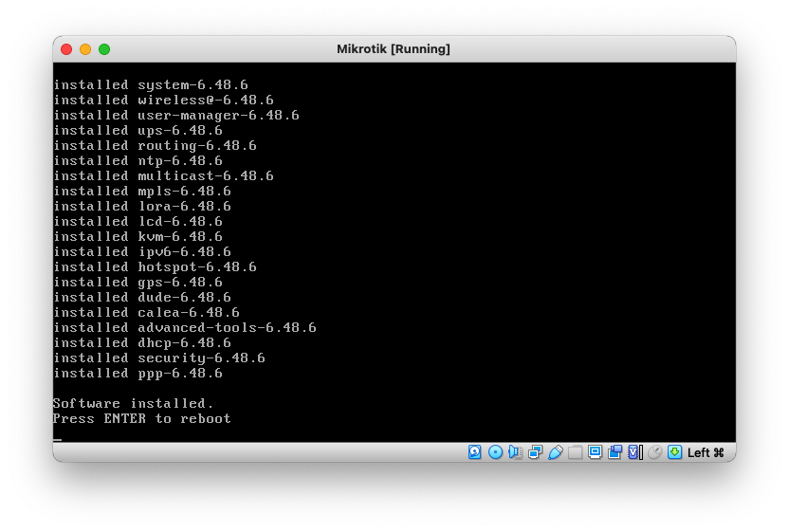Open the optical disk drive indicator
Screen dimensions: 789x532
pyautogui.click(x=495, y=452)
